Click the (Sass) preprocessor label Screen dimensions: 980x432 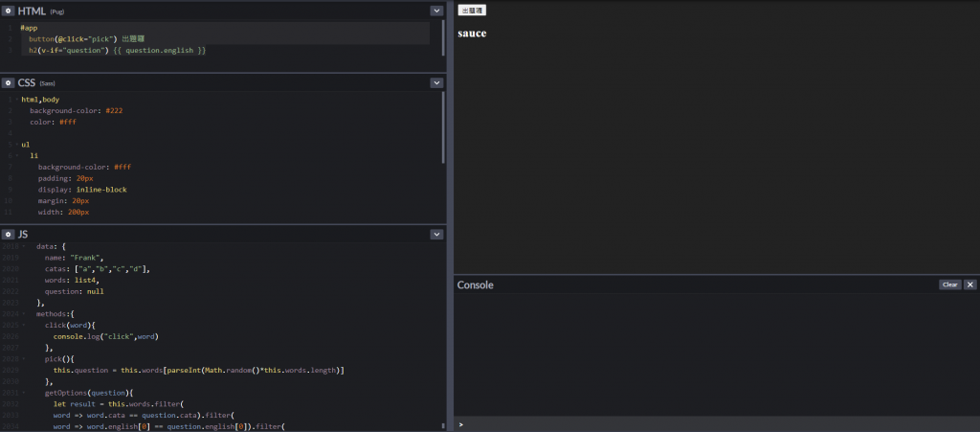[48, 83]
